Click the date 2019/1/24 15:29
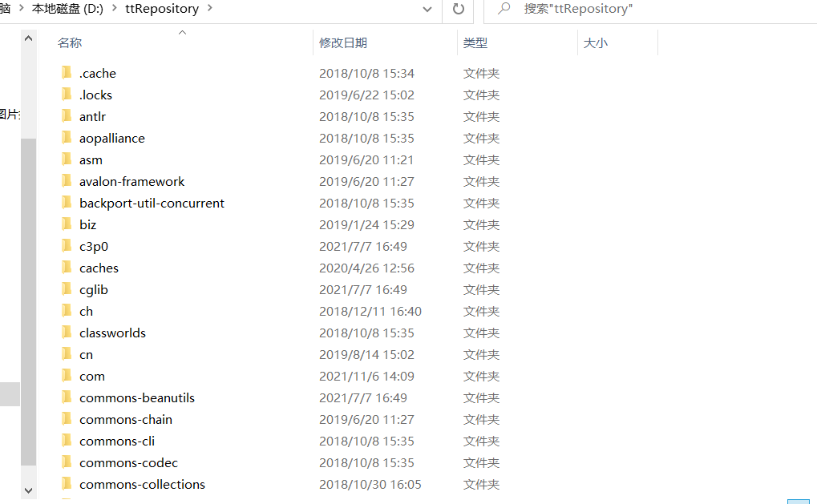 pyautogui.click(x=366, y=224)
